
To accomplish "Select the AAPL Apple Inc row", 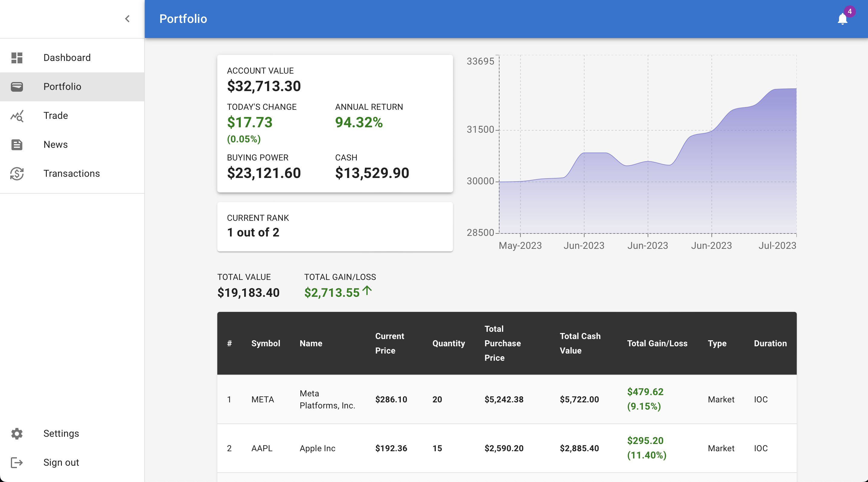I will click(507, 448).
